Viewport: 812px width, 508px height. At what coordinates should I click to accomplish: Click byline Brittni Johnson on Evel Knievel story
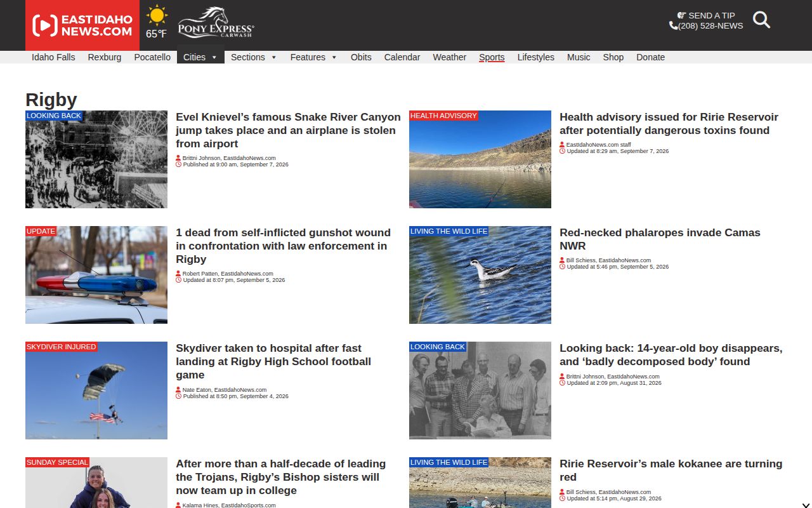(229, 158)
